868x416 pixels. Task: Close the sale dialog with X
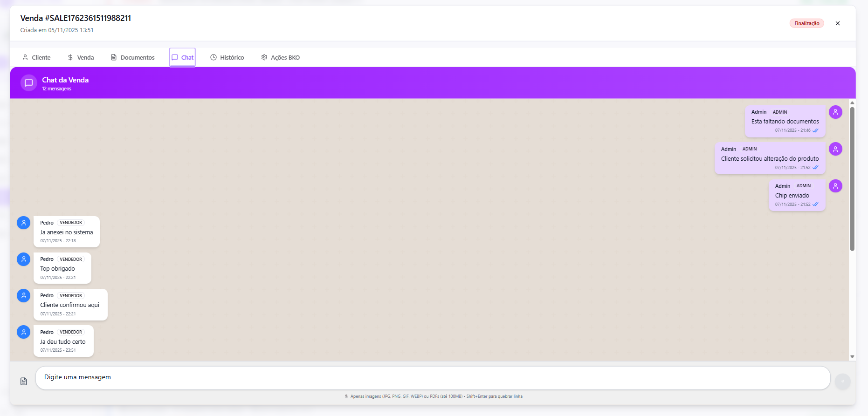pos(838,23)
